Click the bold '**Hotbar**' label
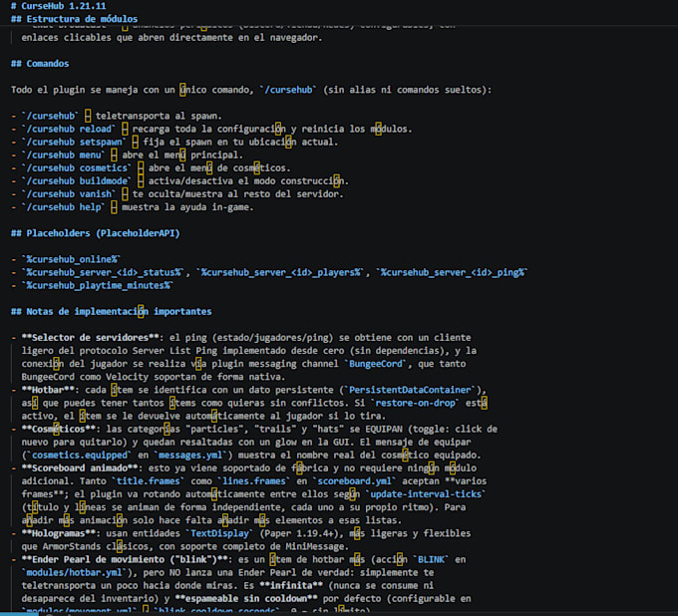This screenshot has height=616, width=678. pos(48,390)
